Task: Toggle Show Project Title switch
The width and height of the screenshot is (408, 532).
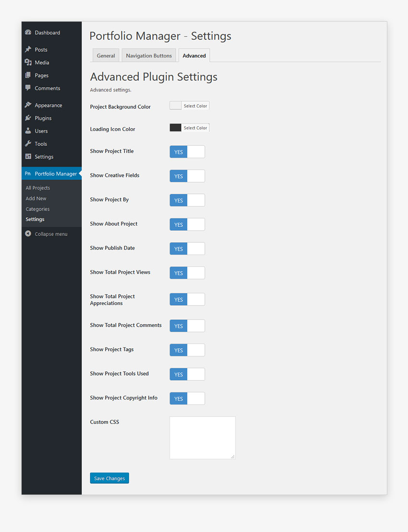Action: (187, 152)
